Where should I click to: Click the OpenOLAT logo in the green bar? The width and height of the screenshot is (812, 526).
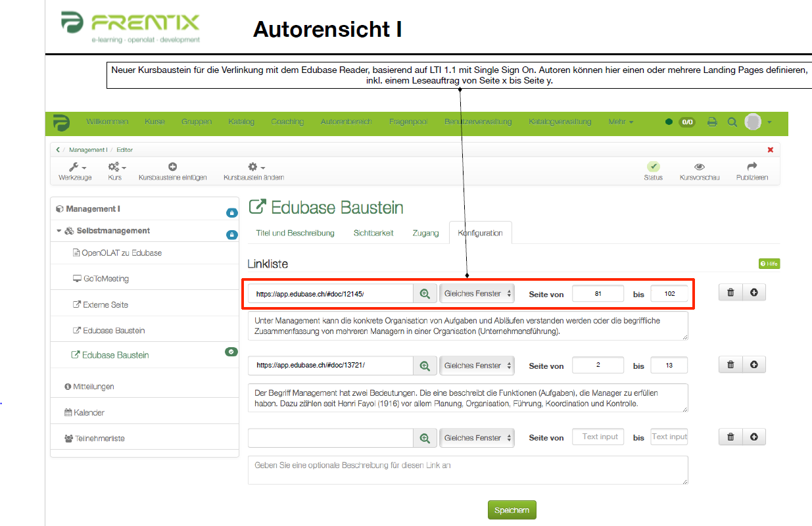[x=61, y=122]
